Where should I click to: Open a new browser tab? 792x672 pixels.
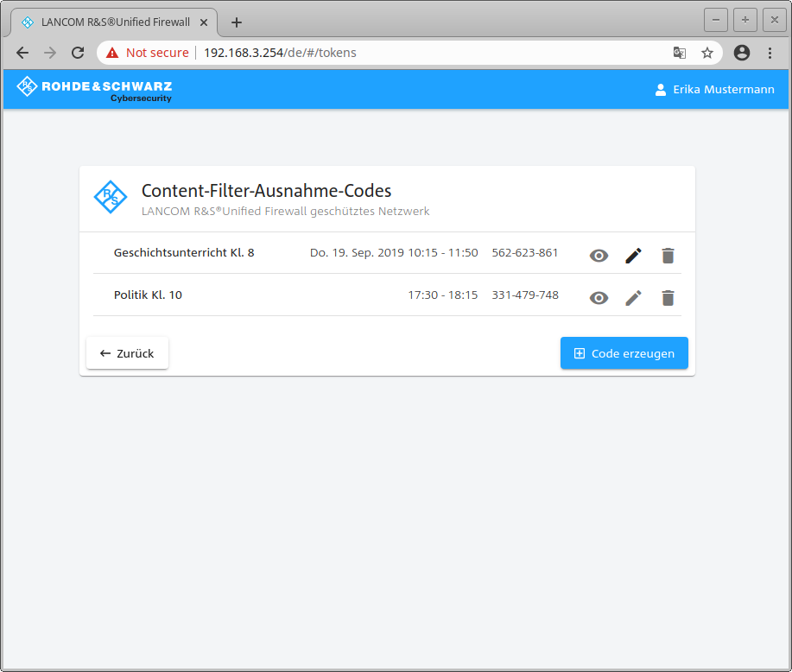coord(237,22)
